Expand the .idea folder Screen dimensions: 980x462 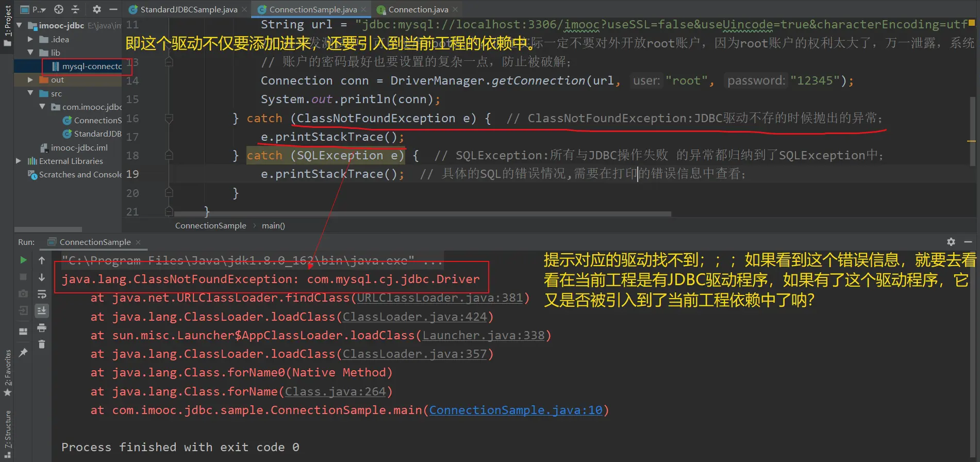click(30, 39)
